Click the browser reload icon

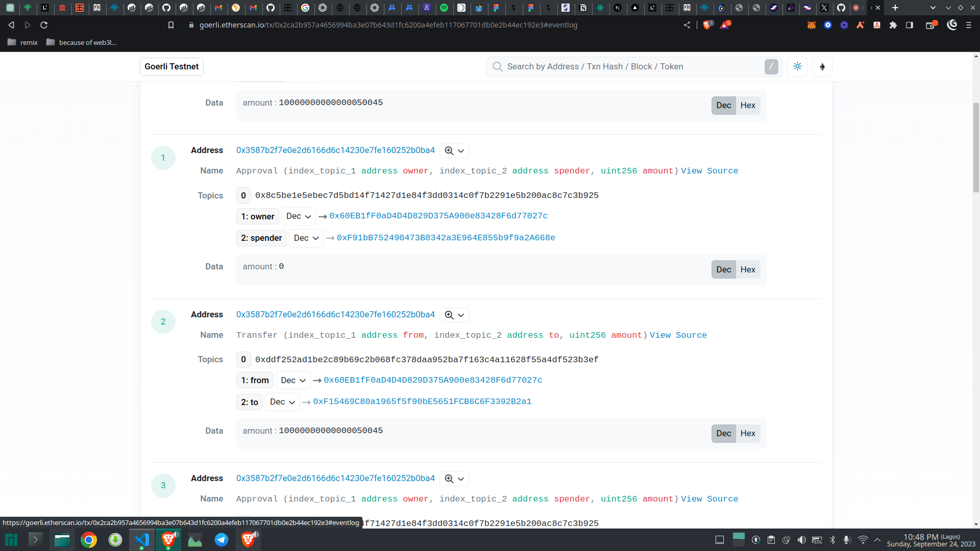click(44, 25)
